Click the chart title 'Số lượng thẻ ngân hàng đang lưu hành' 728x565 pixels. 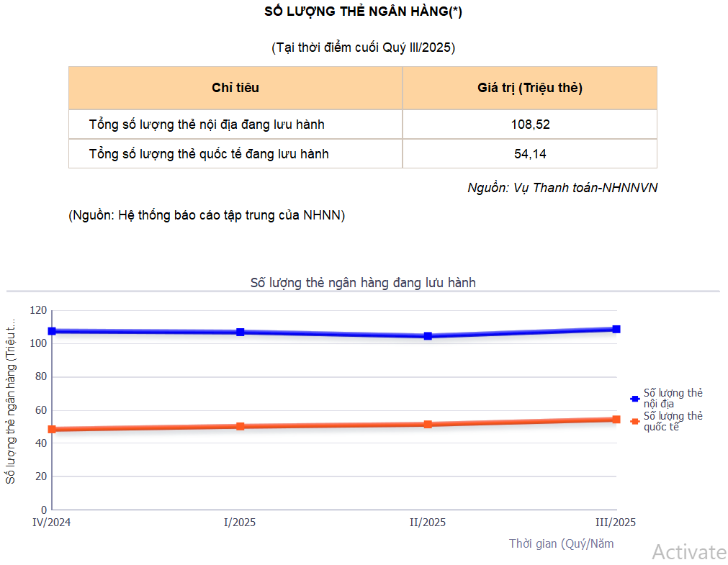[363, 282]
